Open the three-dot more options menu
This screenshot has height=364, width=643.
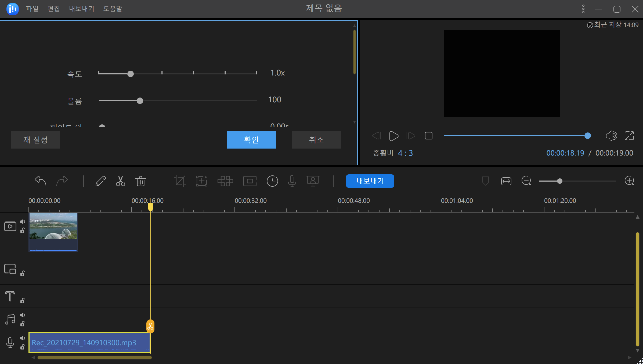click(583, 9)
